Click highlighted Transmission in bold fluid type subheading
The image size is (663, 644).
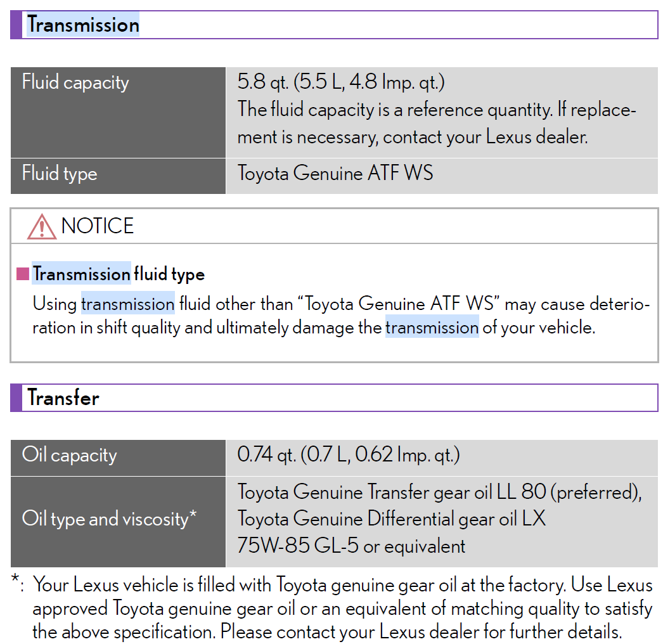tap(81, 274)
